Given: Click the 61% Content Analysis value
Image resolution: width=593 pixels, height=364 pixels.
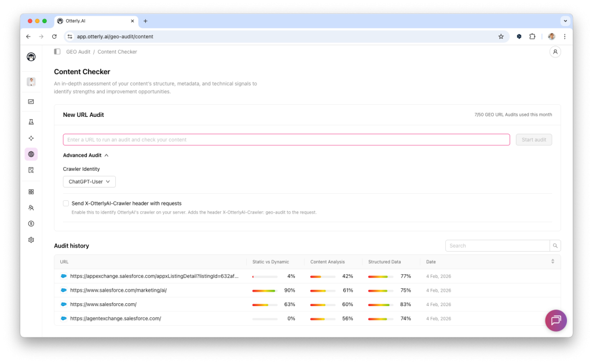Looking at the screenshot, I should pyautogui.click(x=348, y=291).
